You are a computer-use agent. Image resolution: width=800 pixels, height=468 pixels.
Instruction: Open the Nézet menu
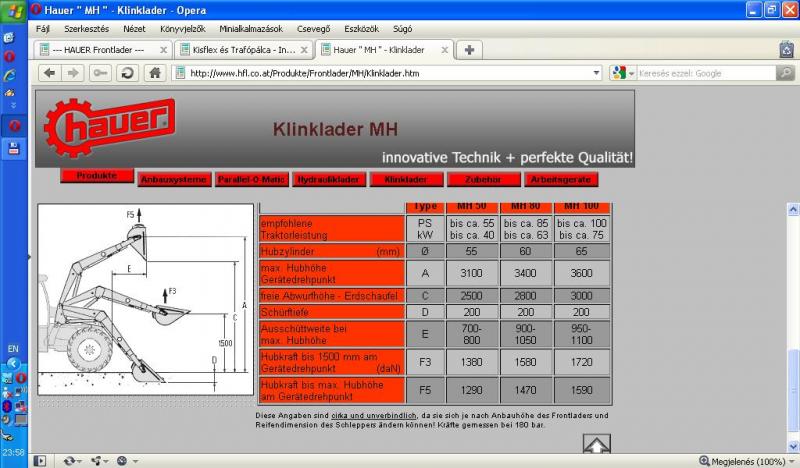pos(134,29)
